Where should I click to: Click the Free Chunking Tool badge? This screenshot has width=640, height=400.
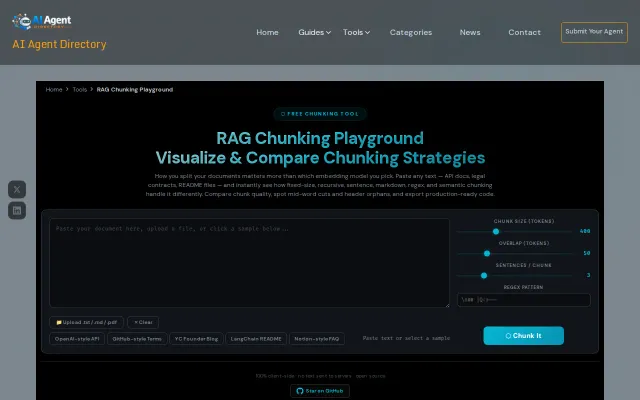[320, 114]
